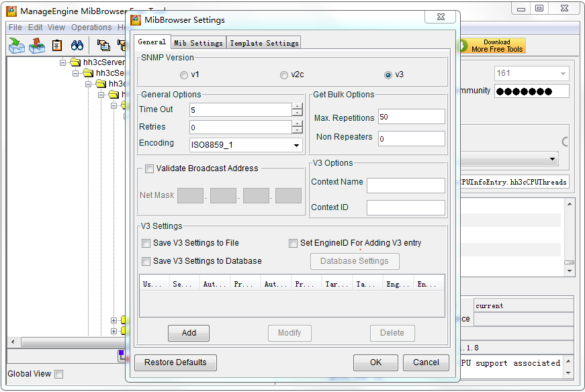Open the Template Settings tab
Screen dimensions: 585x392
(x=264, y=43)
